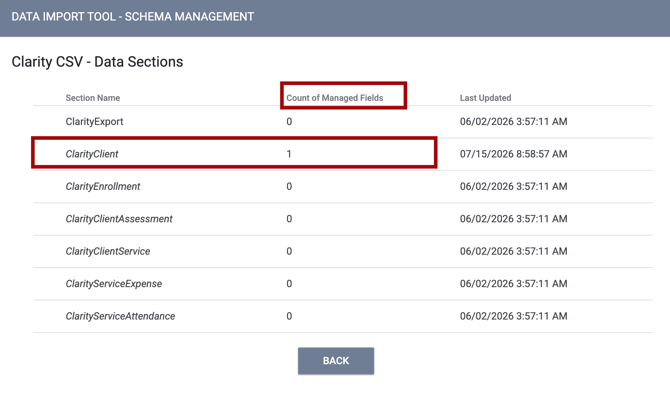This screenshot has height=397, width=670.
Task: Click ClarityClientAssessment's last updated timestamp
Action: pyautogui.click(x=514, y=219)
